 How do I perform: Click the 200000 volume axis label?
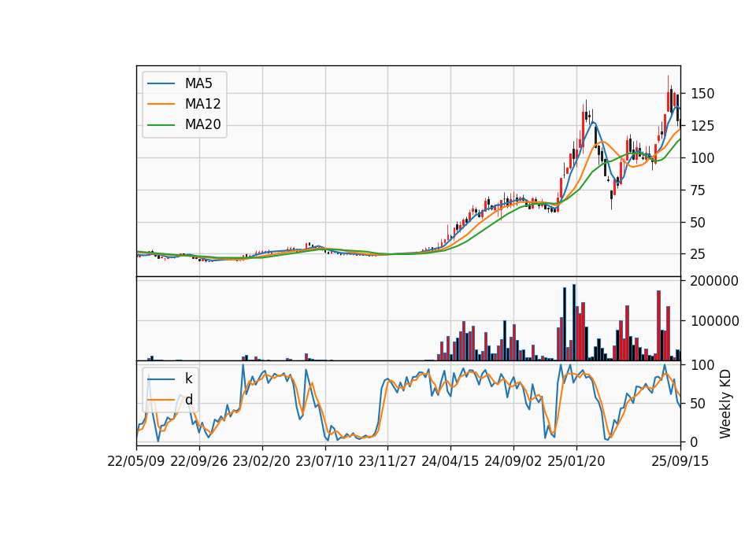pyautogui.click(x=714, y=281)
